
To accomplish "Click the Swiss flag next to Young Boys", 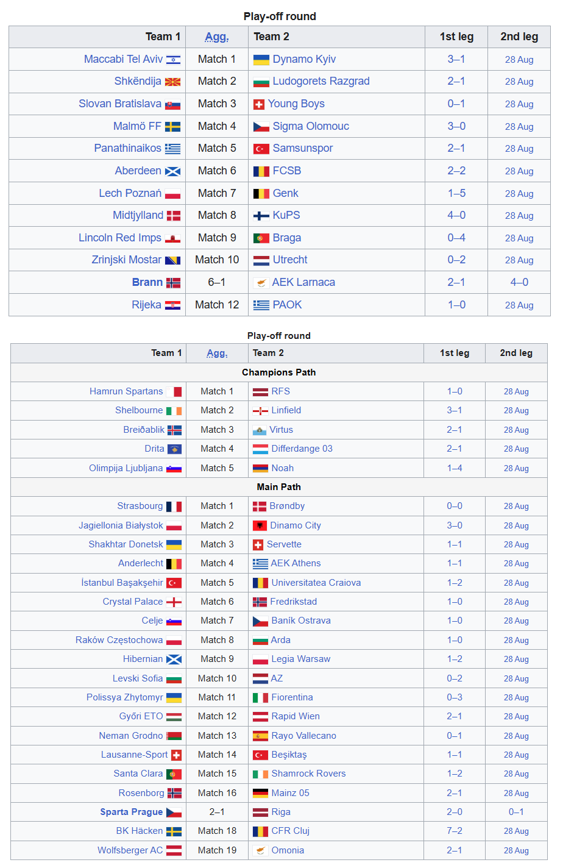I will coord(259,104).
